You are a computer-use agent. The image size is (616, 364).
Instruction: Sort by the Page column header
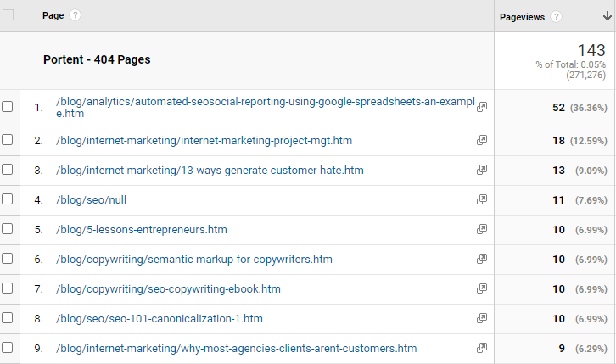[53, 16]
